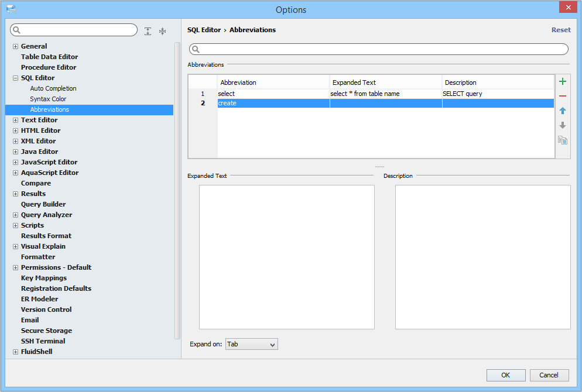Click OK to save options
This screenshot has height=392, width=582.
(x=505, y=375)
